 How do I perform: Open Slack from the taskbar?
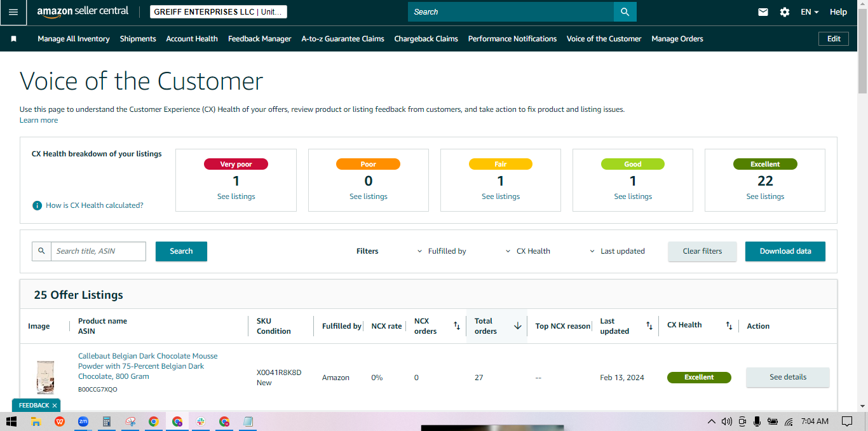point(201,421)
